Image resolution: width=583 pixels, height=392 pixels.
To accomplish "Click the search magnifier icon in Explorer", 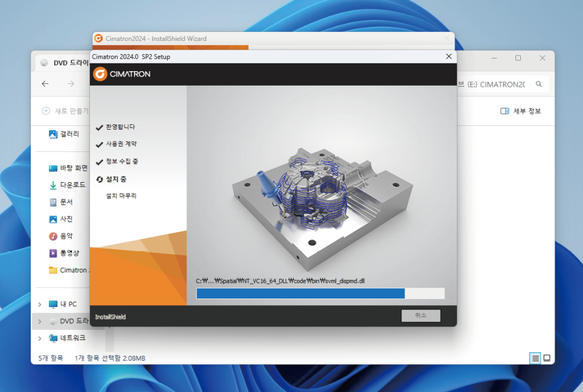I will (x=539, y=84).
